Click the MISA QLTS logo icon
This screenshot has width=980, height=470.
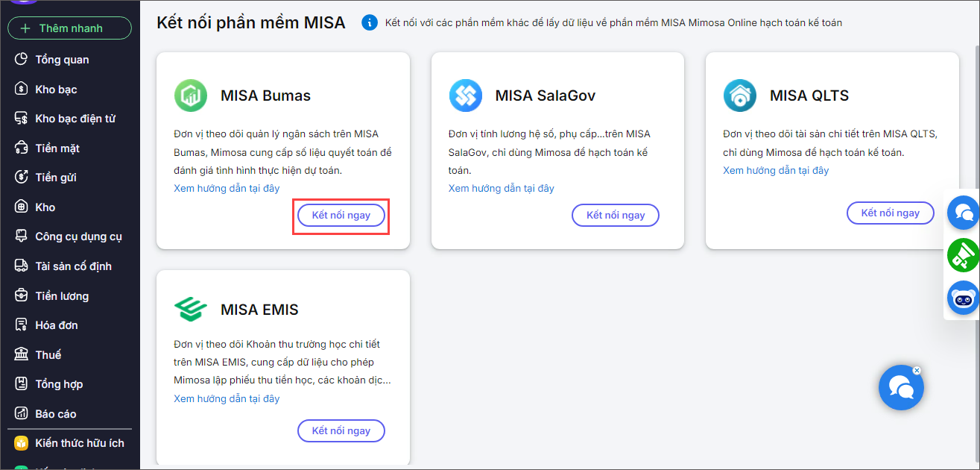(740, 95)
